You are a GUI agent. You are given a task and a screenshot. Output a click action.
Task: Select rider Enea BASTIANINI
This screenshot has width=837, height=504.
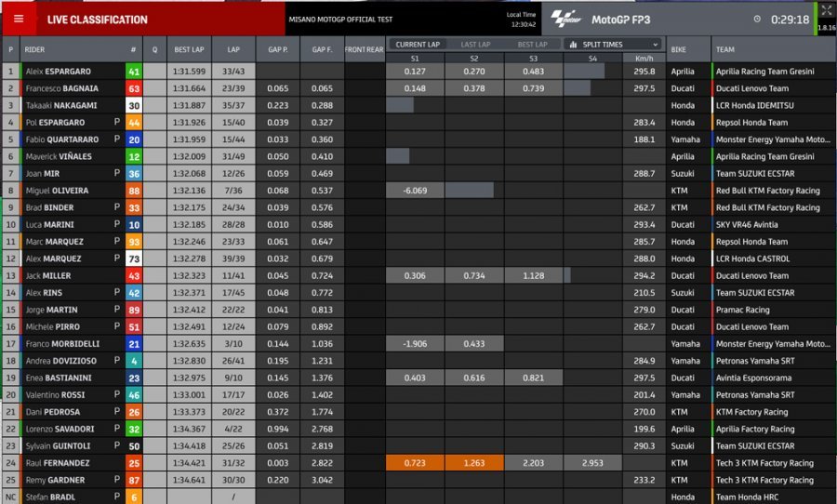59,378
